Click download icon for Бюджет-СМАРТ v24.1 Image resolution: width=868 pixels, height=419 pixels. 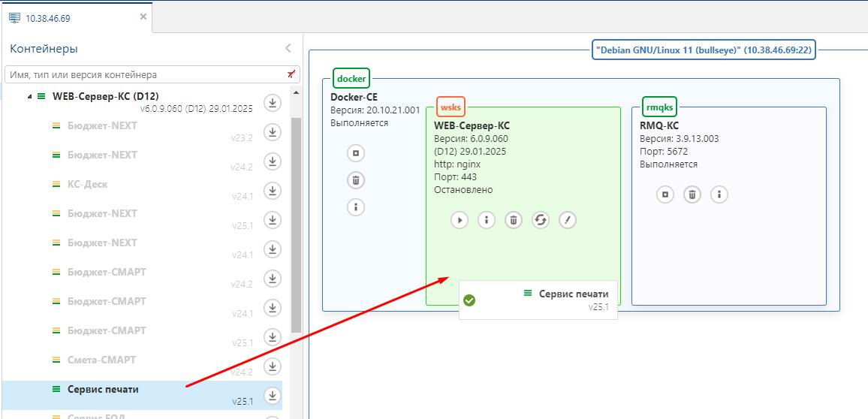[273, 309]
